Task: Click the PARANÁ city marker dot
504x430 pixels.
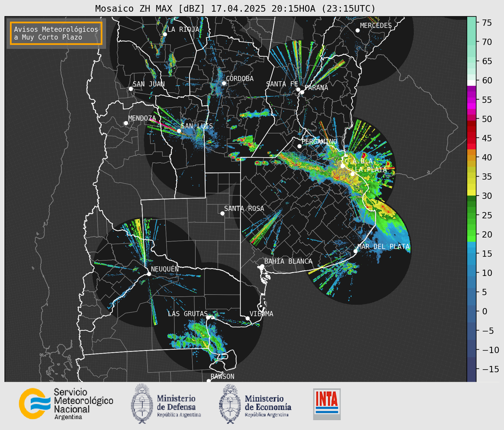Action: click(302, 92)
